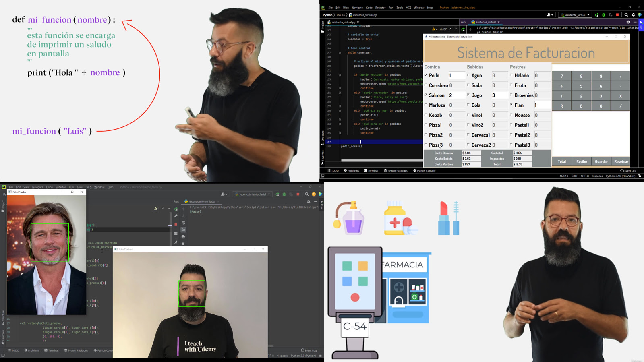
Task: Open VCS menu in reconocimiento_facial PyCharm window
Action: [89, 187]
